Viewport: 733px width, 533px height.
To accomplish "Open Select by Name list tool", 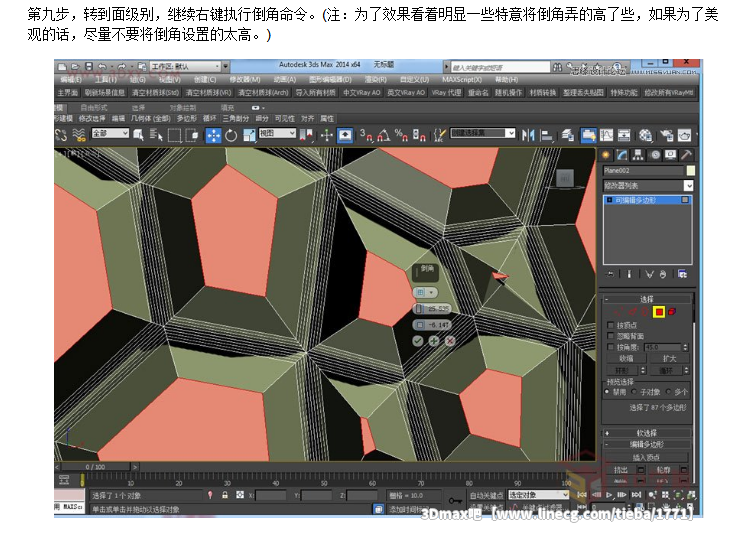I will 156,135.
